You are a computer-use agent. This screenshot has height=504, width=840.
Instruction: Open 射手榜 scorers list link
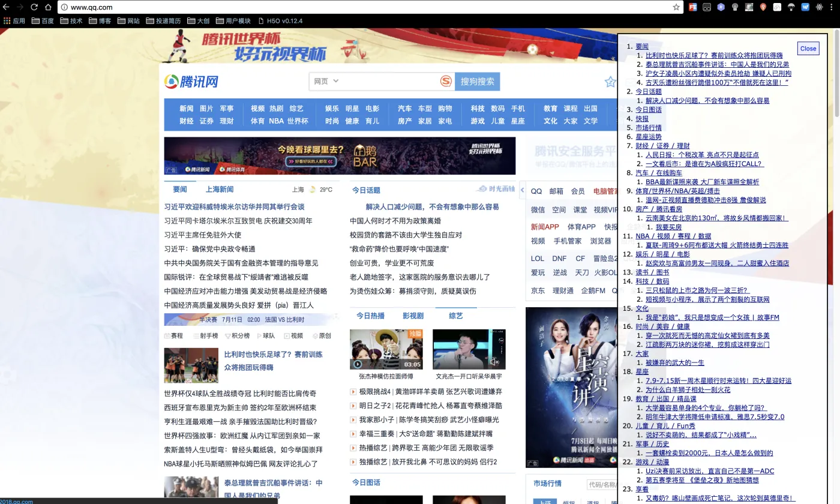205,336
